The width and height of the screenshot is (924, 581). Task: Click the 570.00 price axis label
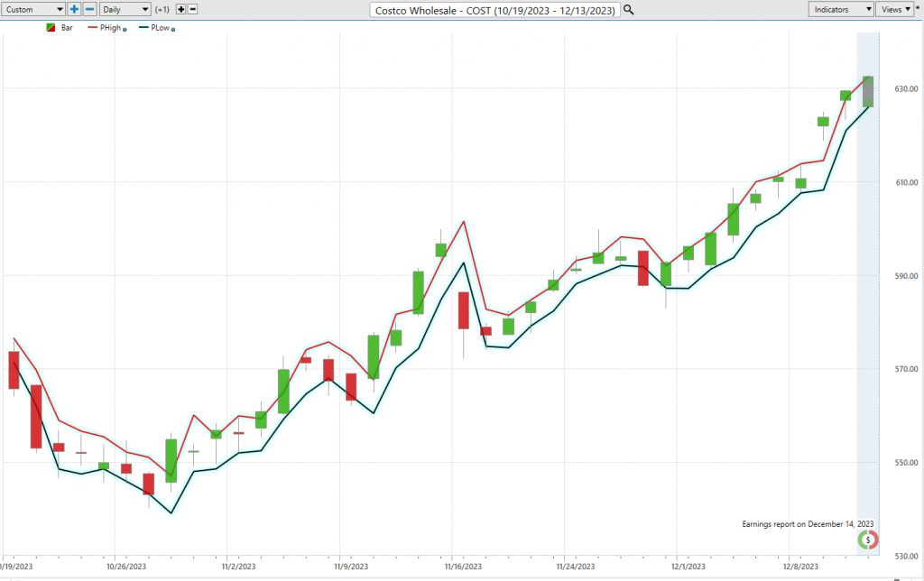coord(906,369)
